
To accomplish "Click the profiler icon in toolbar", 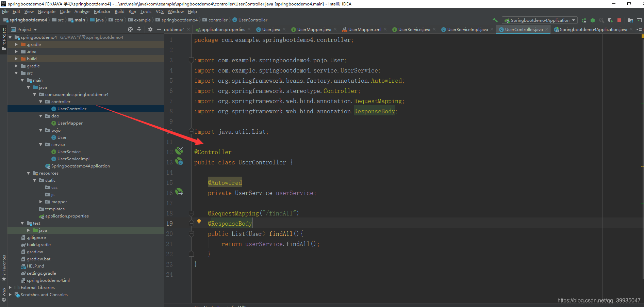I will click(601, 20).
